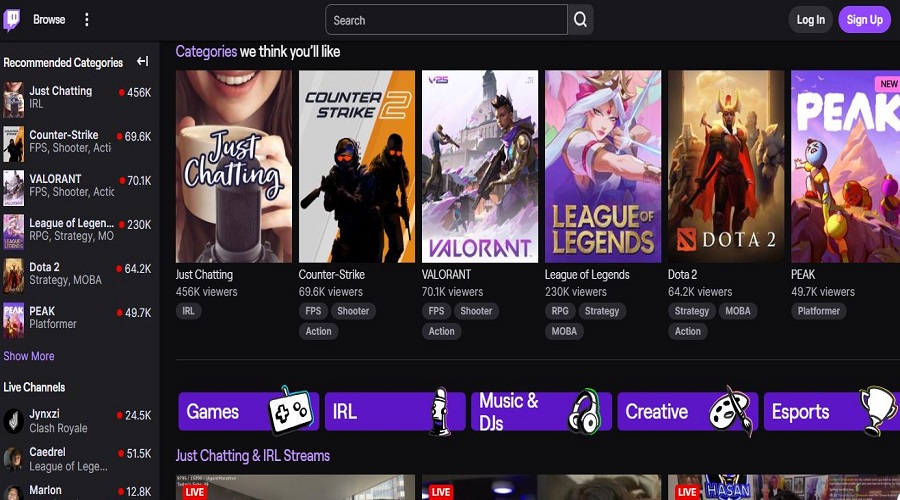Click the microphone icon on IRL

pyautogui.click(x=440, y=411)
